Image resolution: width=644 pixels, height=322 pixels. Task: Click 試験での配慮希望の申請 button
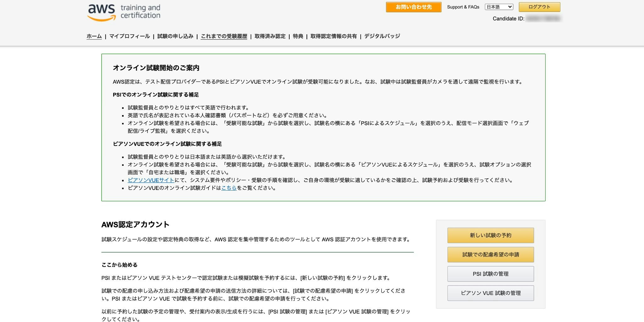coord(491,254)
